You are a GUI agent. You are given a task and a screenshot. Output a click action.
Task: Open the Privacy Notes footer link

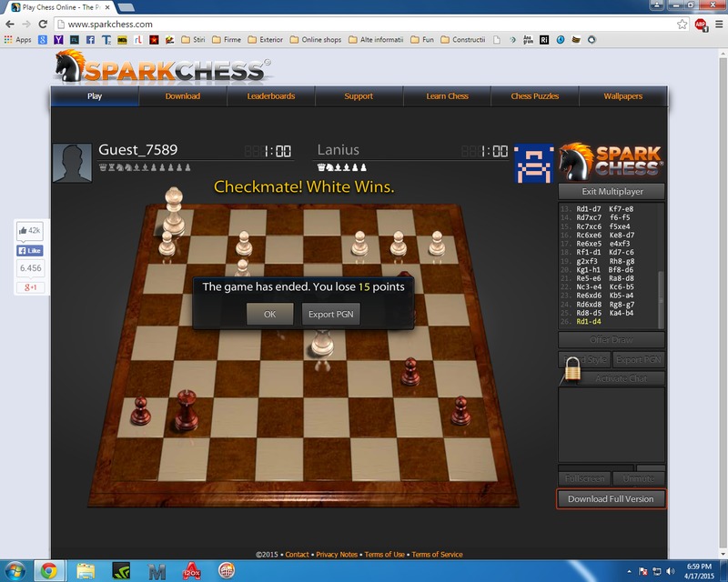(x=337, y=554)
